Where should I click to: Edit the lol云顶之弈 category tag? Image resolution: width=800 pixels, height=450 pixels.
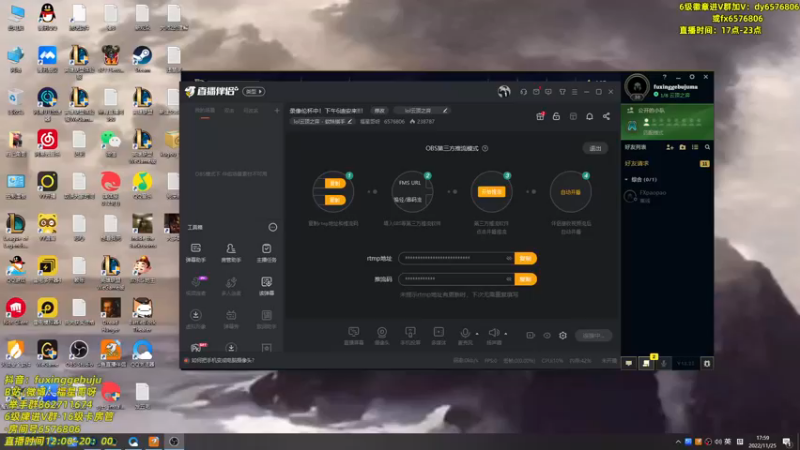[423, 110]
